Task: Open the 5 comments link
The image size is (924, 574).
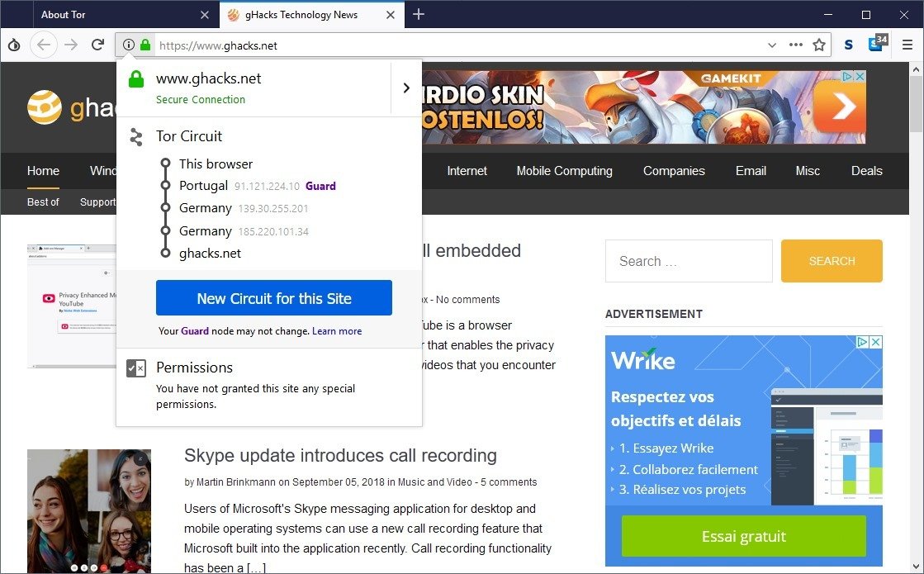Action: click(x=509, y=482)
